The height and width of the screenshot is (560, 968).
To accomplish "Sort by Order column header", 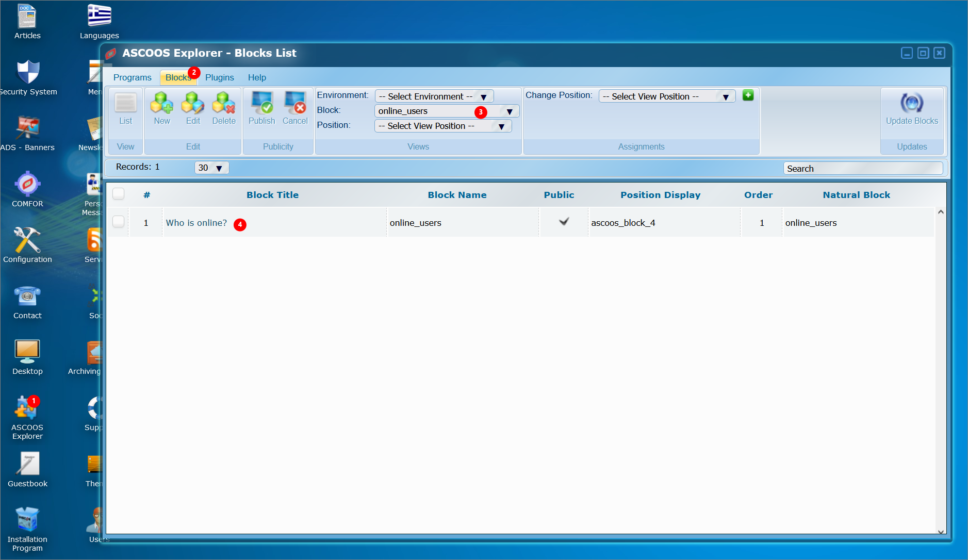I will tap(758, 195).
